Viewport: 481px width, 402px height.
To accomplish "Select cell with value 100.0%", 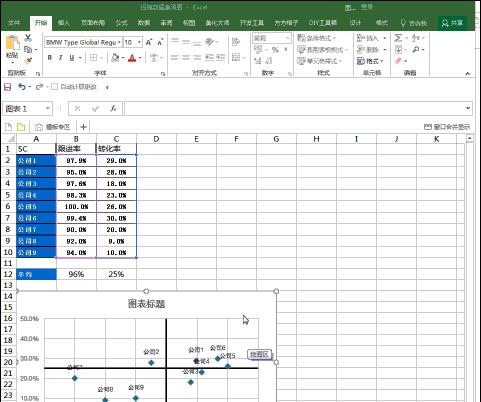I will coord(76,207).
